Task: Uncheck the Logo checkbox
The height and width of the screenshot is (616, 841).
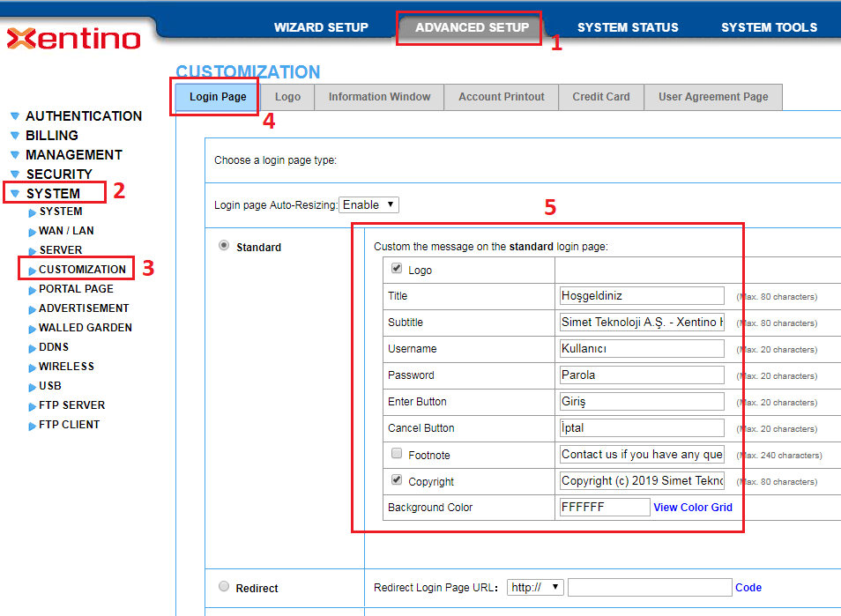Action: click(397, 269)
